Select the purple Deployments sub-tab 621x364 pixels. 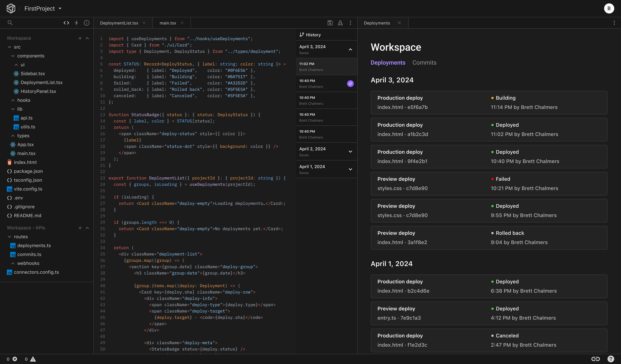388,62
